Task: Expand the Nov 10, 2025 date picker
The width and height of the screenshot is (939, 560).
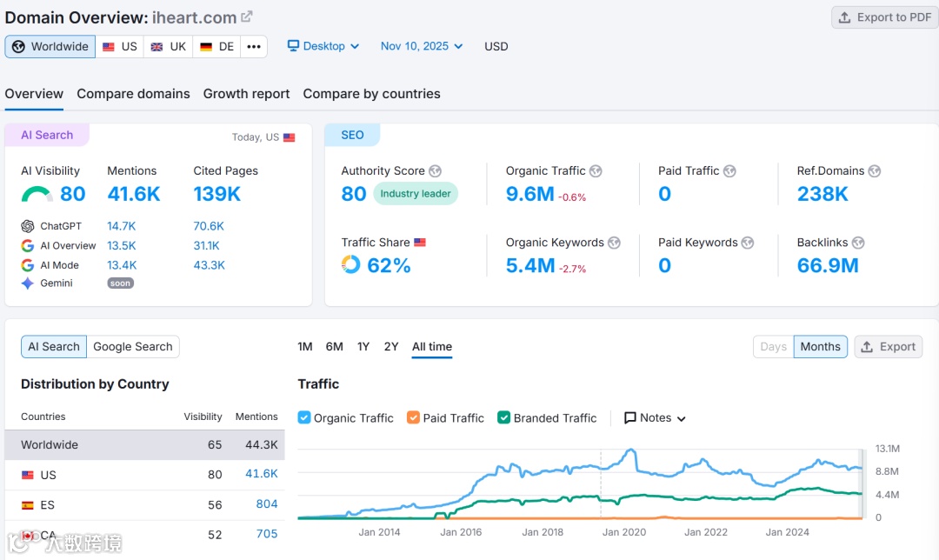Action: (422, 46)
